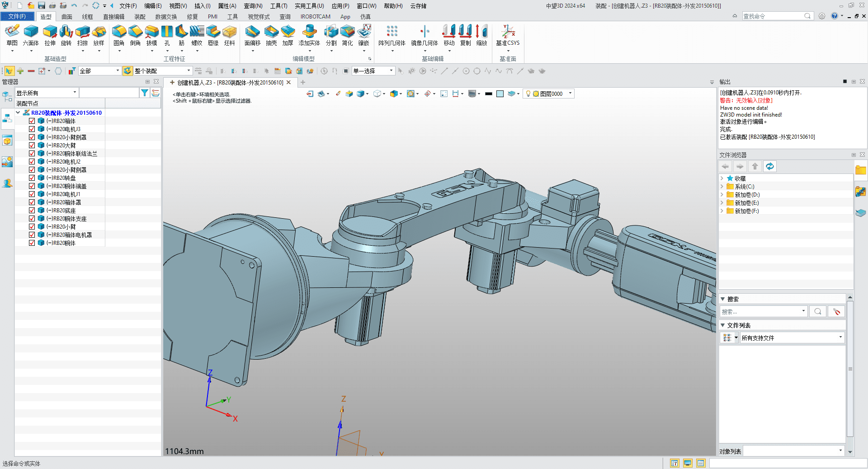Click the 六面体 block tool
This screenshot has height=469, width=868.
tap(31, 35)
